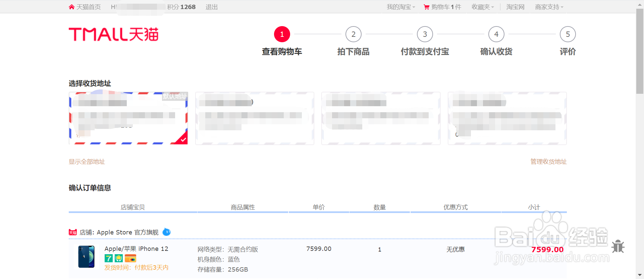Select the default address card (默认地址)
The image size is (644, 279).
click(128, 118)
